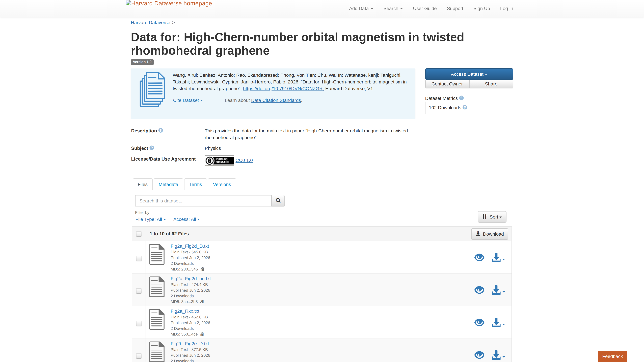The width and height of the screenshot is (644, 362).
Task: Copy the MD5 checksum of Fig2a_Rxx.txt
Action: [202, 334]
